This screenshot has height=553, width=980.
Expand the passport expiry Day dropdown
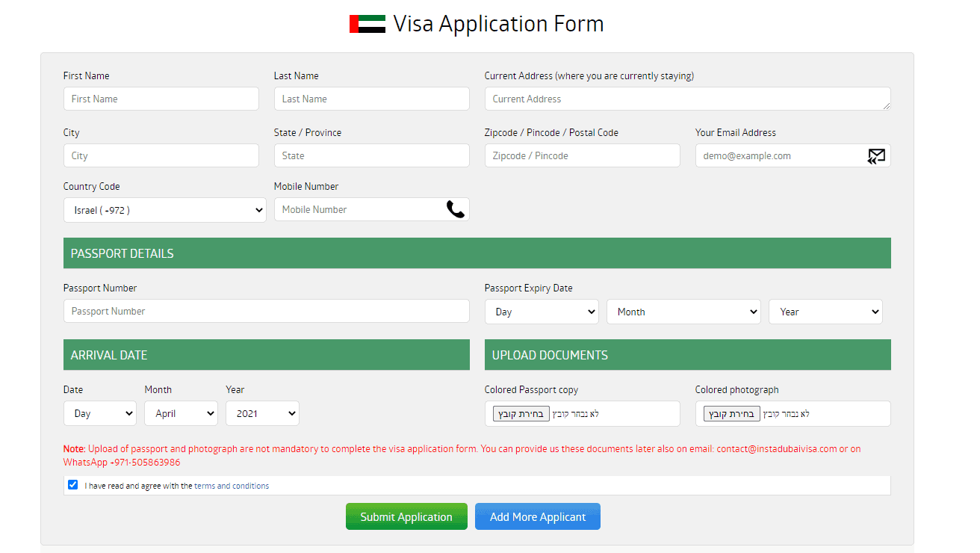coord(542,312)
